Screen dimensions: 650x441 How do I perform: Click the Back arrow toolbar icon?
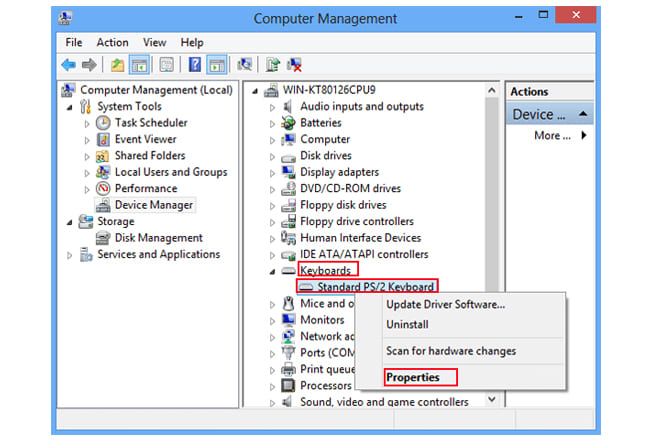[x=68, y=65]
